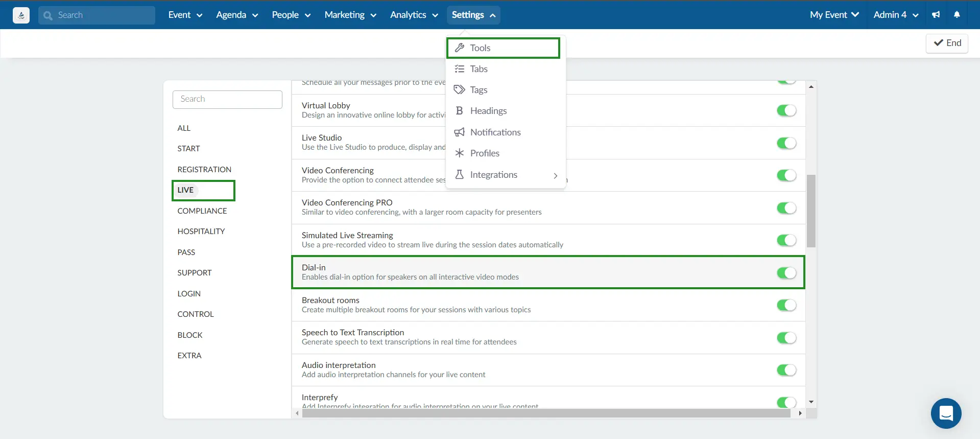Click the list icon beside Tabs
This screenshot has height=439, width=980.
(x=460, y=68)
